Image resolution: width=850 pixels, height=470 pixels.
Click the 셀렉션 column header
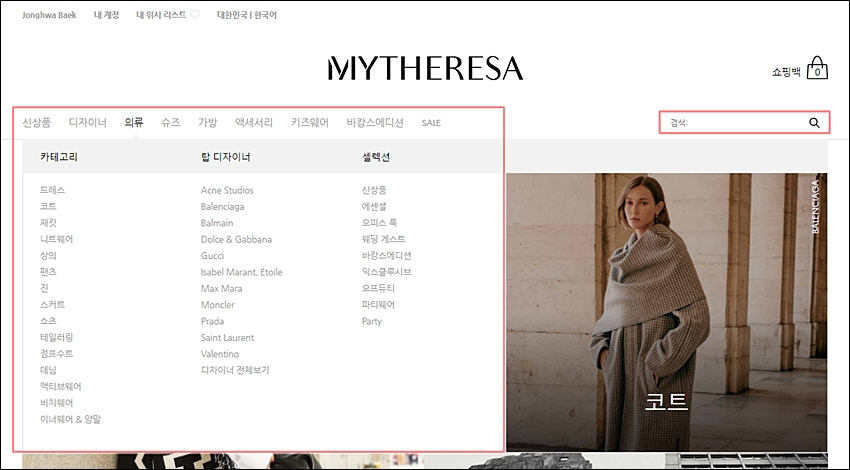coord(376,157)
